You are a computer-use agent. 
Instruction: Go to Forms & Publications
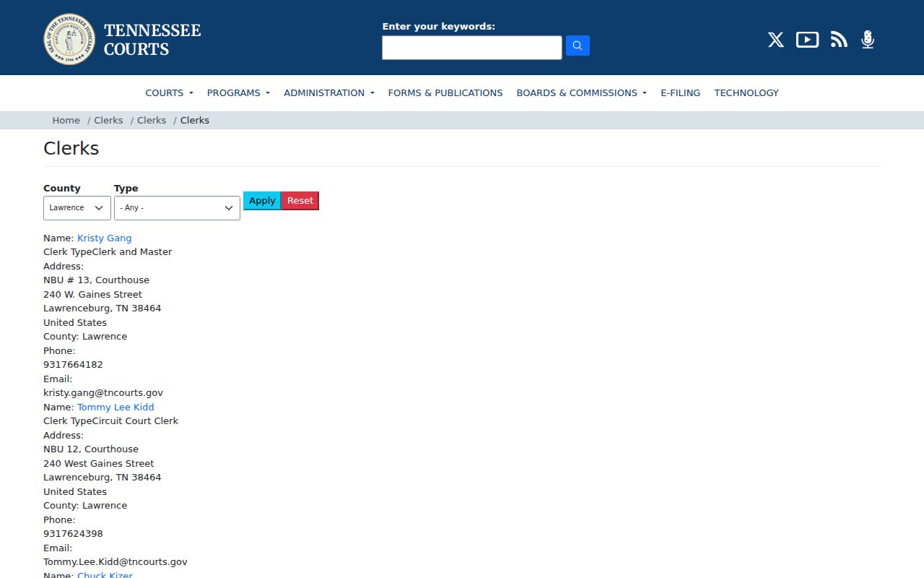(445, 92)
